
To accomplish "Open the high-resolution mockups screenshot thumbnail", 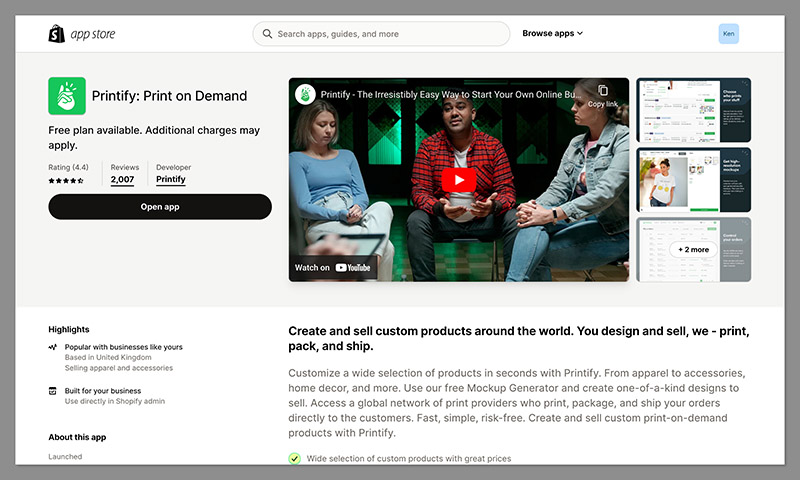I will point(693,180).
